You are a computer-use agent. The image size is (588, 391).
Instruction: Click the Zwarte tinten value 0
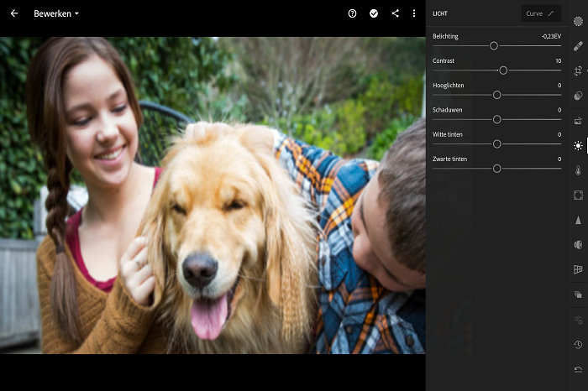(x=559, y=159)
